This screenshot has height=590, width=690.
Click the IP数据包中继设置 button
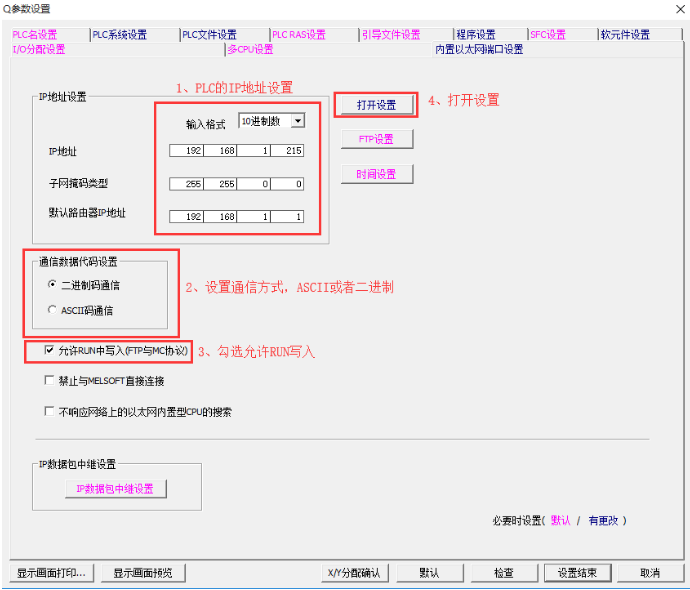click(x=115, y=489)
